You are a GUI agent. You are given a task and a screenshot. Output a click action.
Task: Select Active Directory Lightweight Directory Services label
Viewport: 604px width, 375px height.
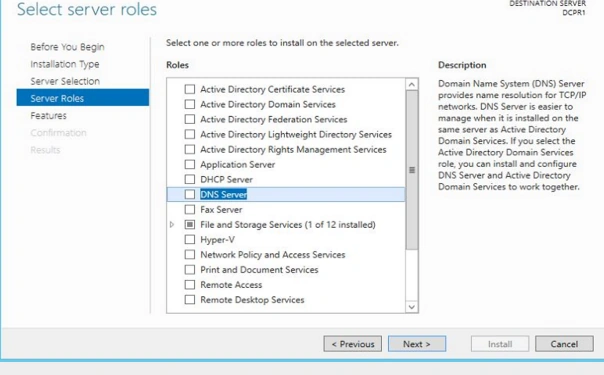pyautogui.click(x=296, y=134)
